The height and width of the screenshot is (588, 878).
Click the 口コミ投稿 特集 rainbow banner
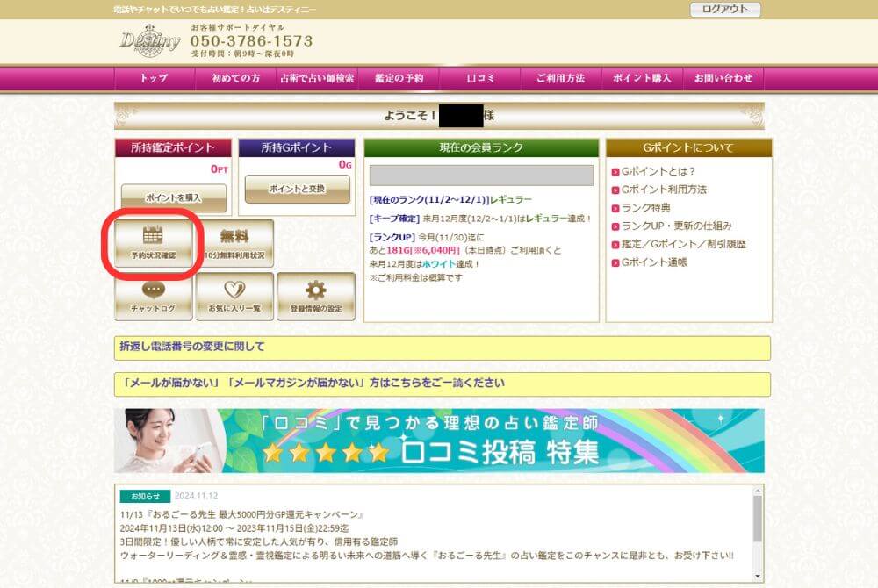(439, 441)
